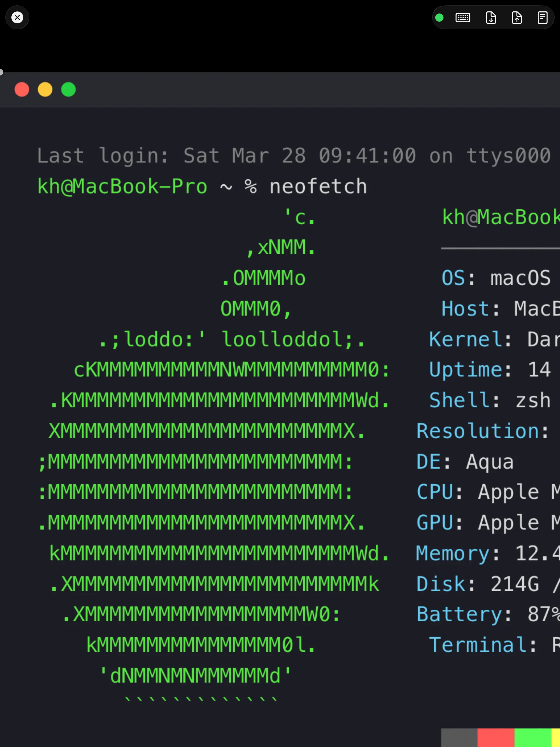Click the Uptime label

click(466, 369)
